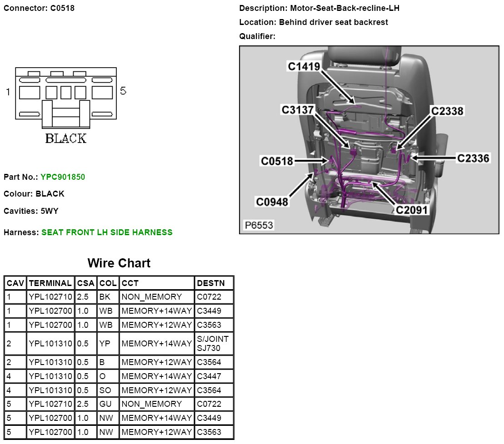
Task: Click the Wire Chart heading
Action: click(x=119, y=263)
